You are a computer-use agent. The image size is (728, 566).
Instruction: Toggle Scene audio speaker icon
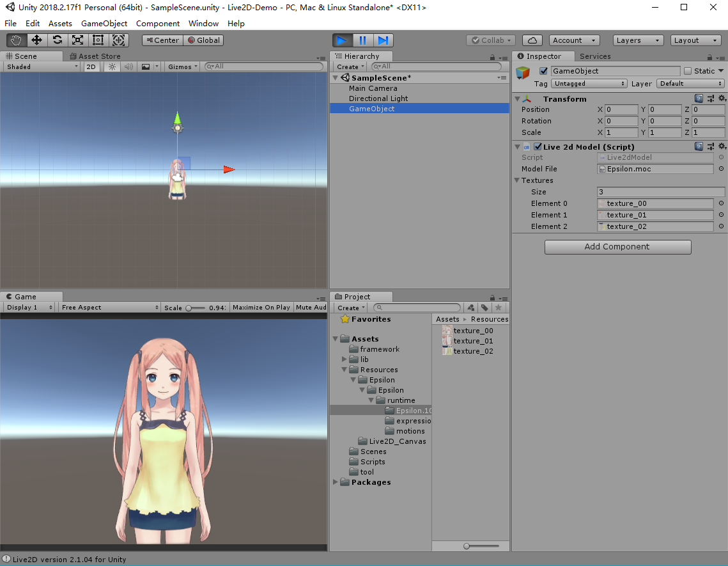point(128,67)
